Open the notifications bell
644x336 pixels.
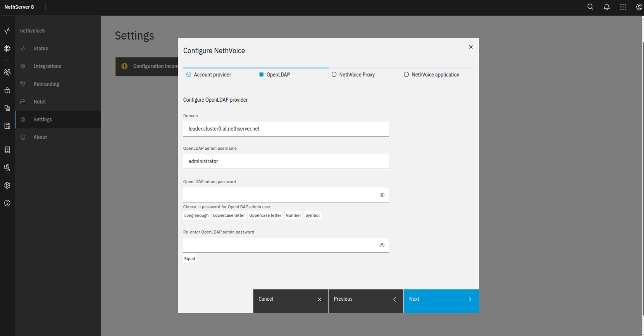[x=607, y=7]
